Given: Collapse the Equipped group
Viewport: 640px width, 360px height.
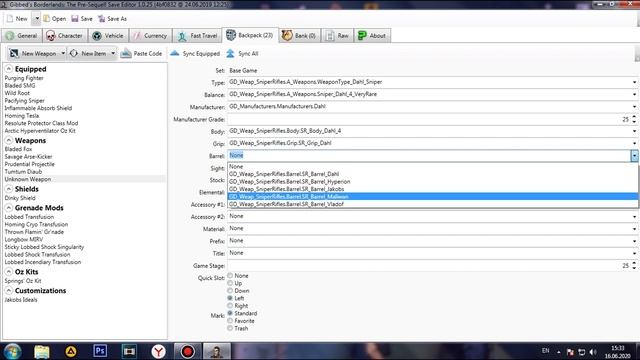Looking at the screenshot, I should point(9,69).
